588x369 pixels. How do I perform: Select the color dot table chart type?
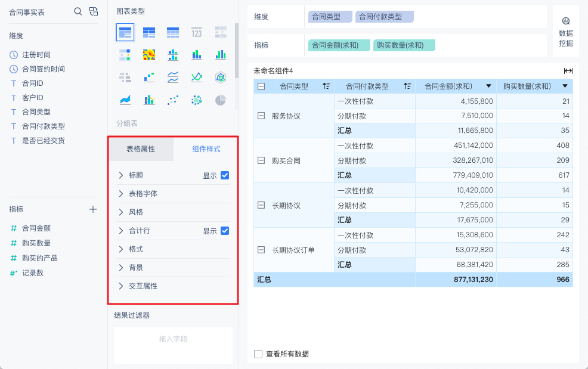tap(125, 55)
